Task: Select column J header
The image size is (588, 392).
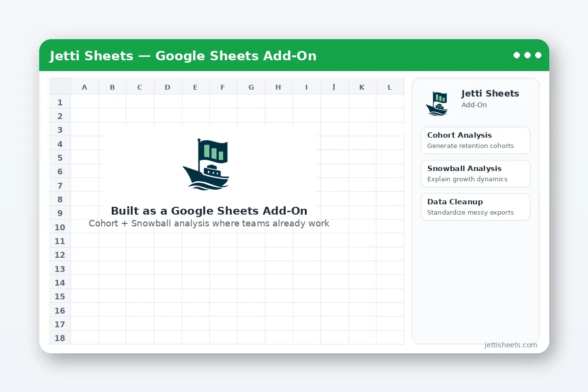Action: pos(334,87)
